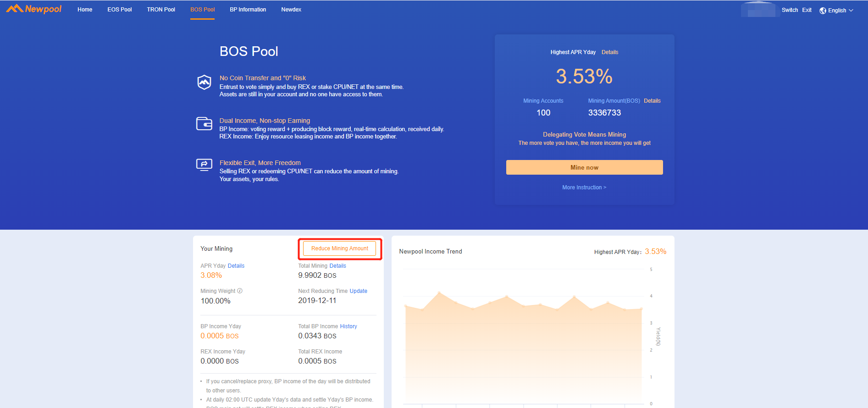868x408 pixels.
Task: Open Details next to Mining Amount(BOS)
Action: click(x=652, y=101)
